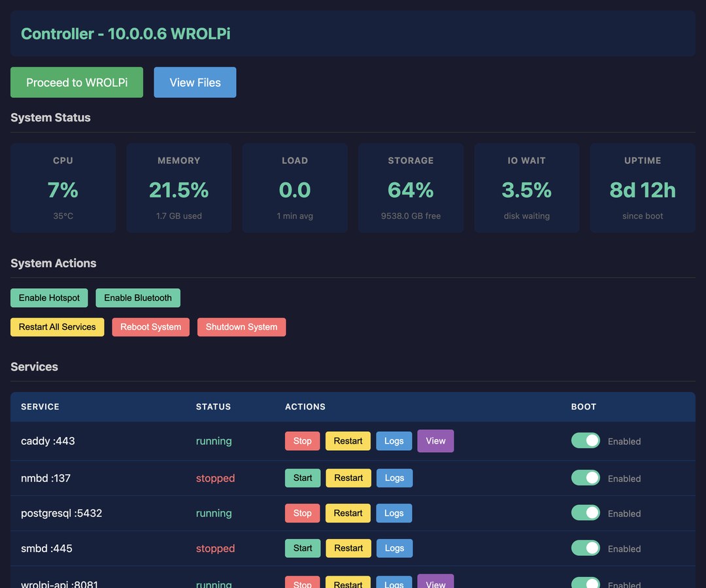Click the View Files button
The image size is (706, 588).
click(195, 82)
